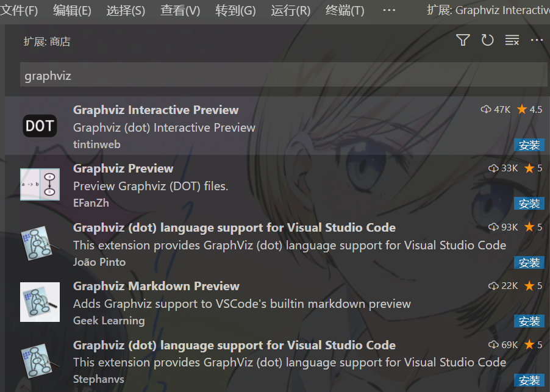Click the Graphviz Markdown Preview icon

point(39,302)
